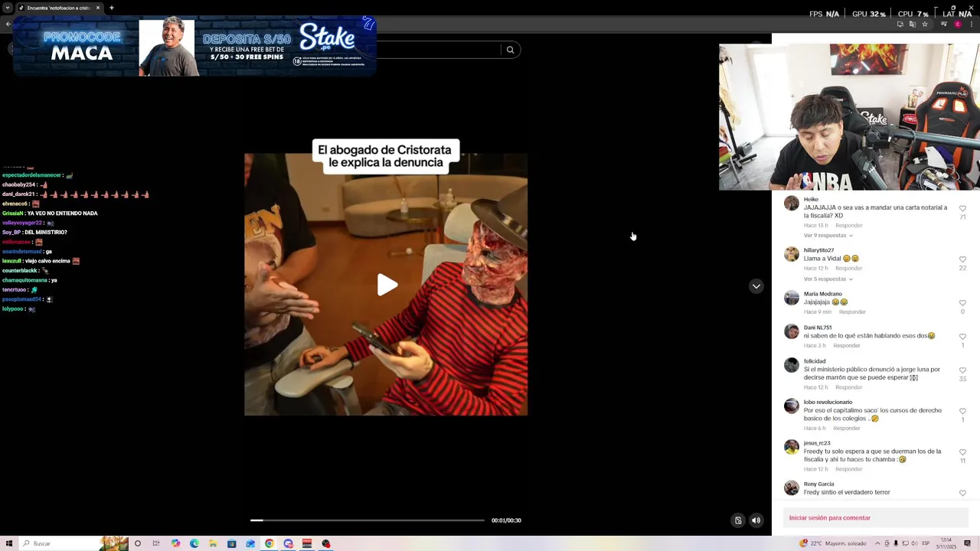Viewport: 980px width, 551px height.
Task: Like hillarytito27's comment heart icon
Action: tap(962, 259)
